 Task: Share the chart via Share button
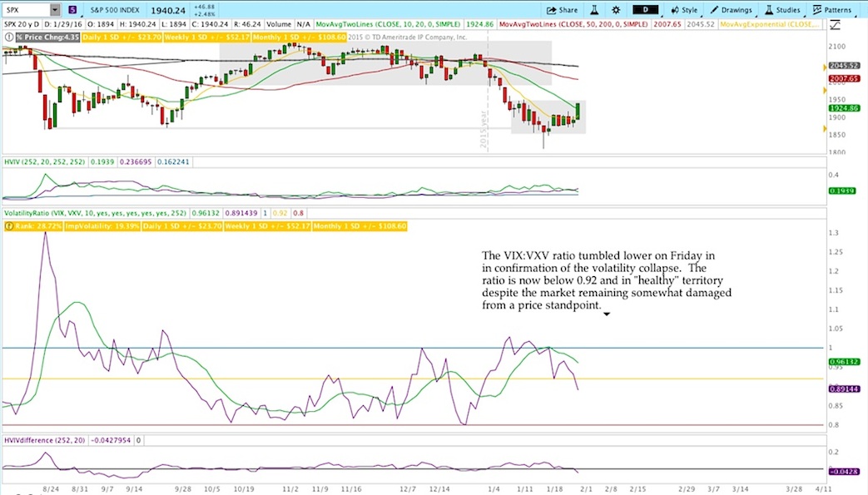tap(562, 10)
